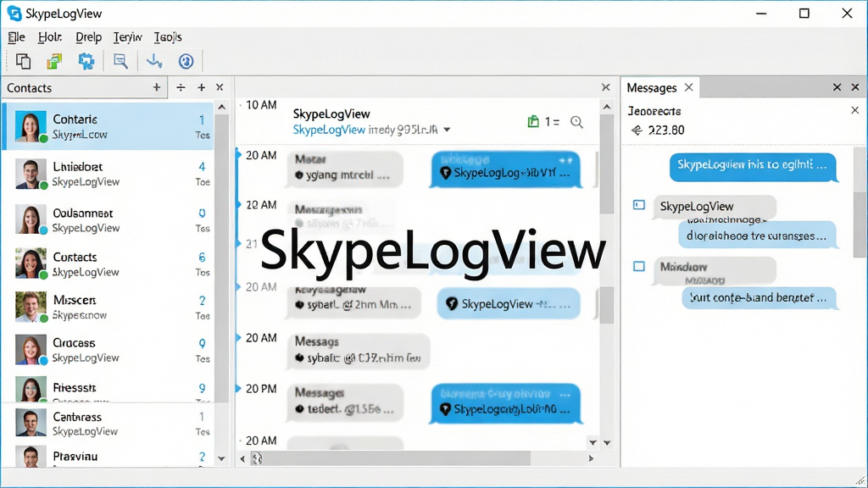Click the Contaris contact avatar
868x488 pixels.
coord(31,126)
